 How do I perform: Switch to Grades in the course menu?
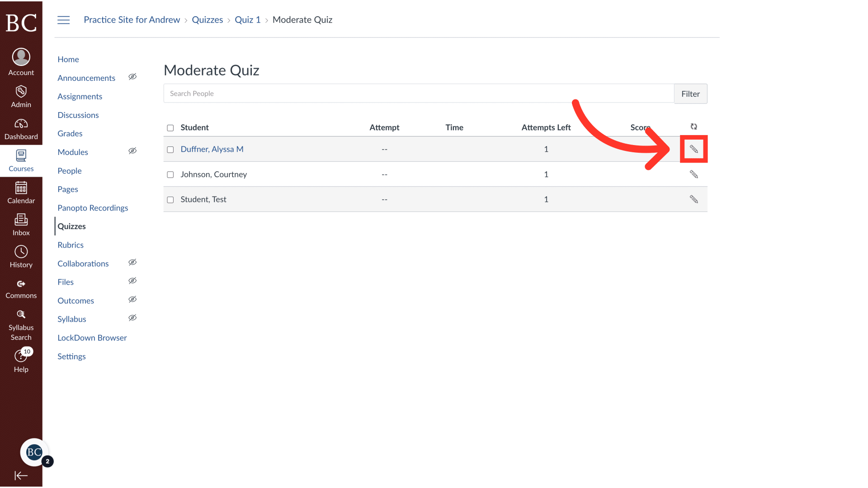pos(70,133)
